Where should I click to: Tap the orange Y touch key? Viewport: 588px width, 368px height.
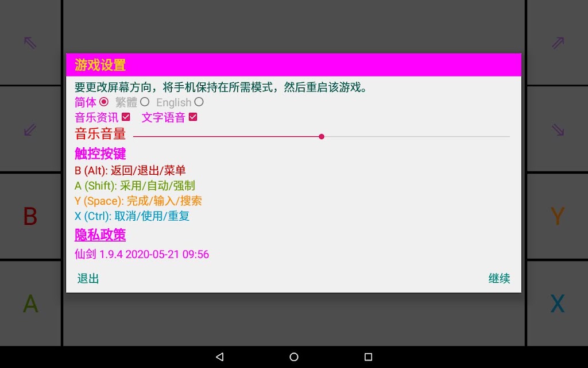click(x=558, y=216)
